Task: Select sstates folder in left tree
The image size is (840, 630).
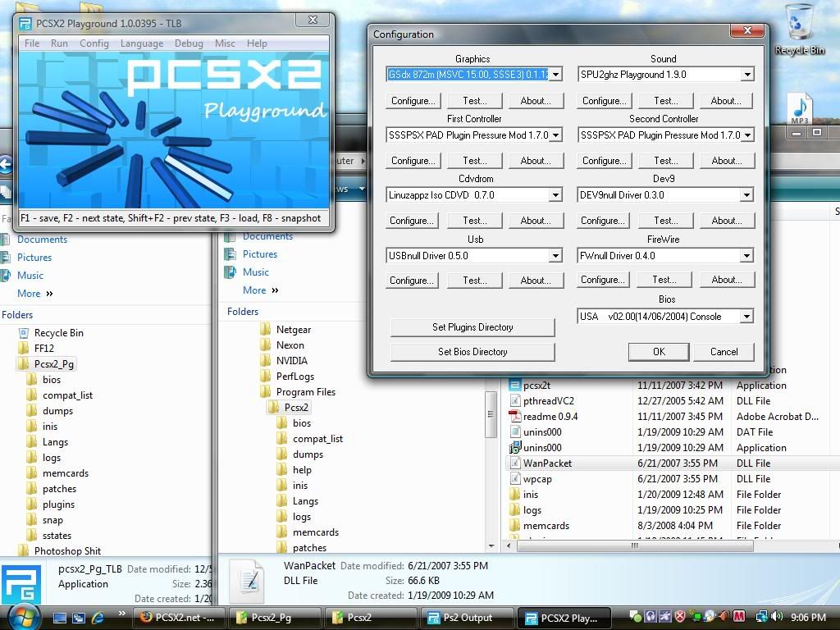Action: 57,535
